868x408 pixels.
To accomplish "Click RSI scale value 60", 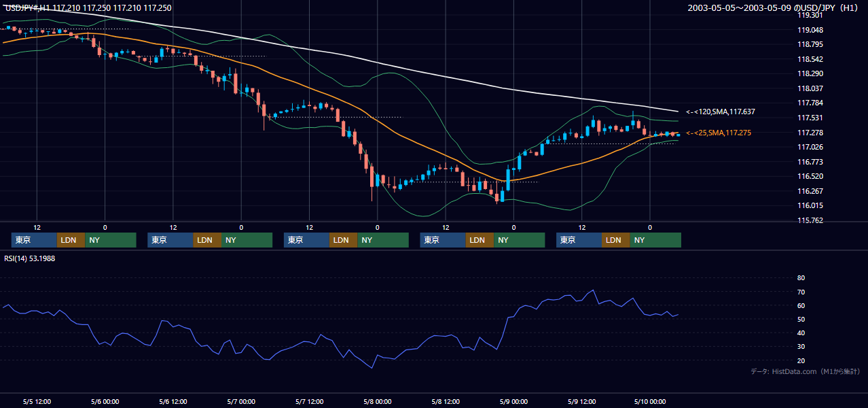I will (801, 305).
